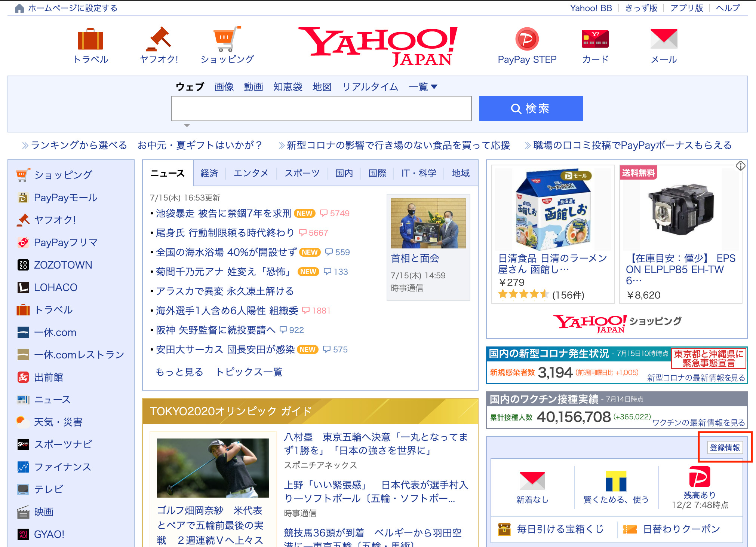Open the T-point icon 賢くためる、使う

[x=616, y=481]
